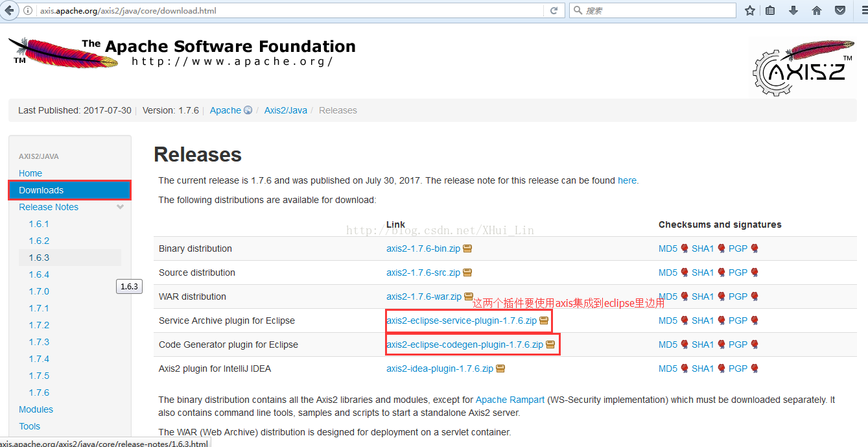Image resolution: width=868 pixels, height=447 pixels.
Task: Download axis2-idea-plugin-1.7.6.zip
Action: tap(440, 368)
